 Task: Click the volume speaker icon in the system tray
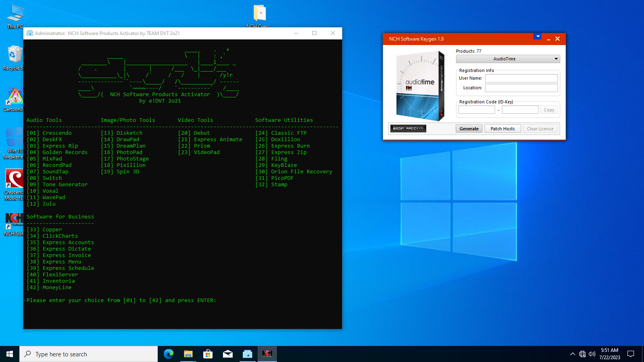click(592, 354)
